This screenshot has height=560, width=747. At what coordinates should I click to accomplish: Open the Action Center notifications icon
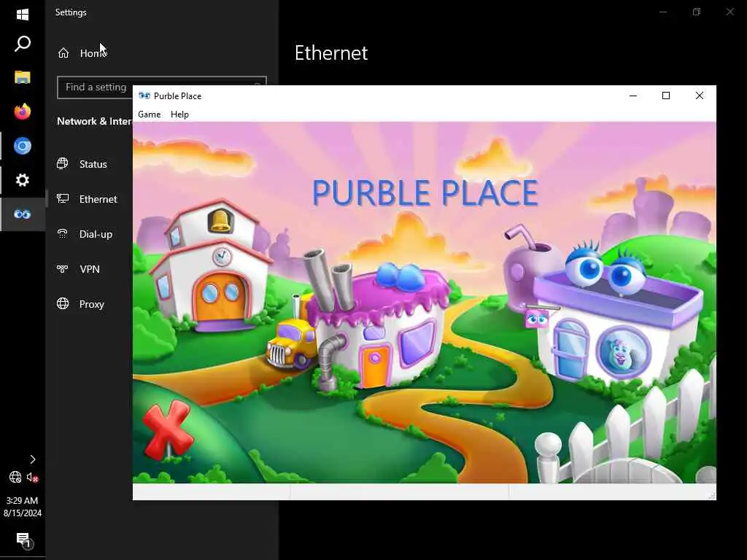(x=23, y=540)
